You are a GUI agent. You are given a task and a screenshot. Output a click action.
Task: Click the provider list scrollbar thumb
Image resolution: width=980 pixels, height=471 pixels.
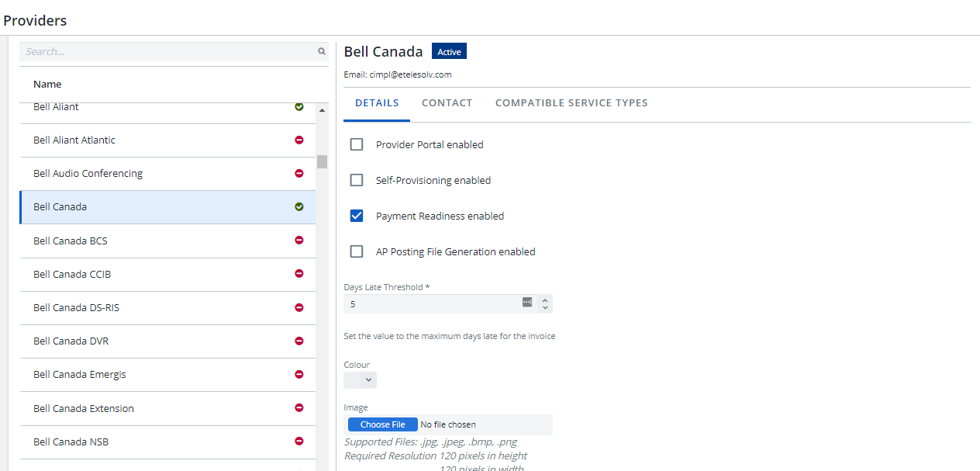322,161
